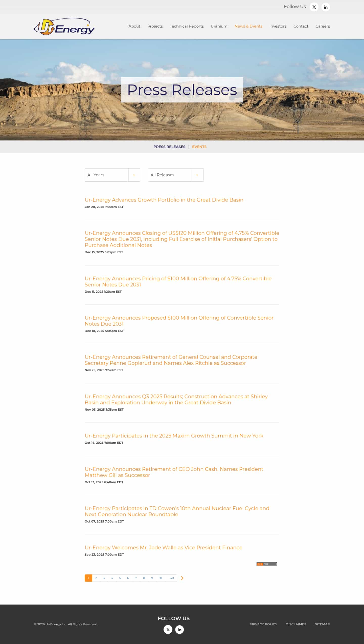The height and width of the screenshot is (644, 364).
Task: Expand the All Years dropdown
Action: coord(112,175)
